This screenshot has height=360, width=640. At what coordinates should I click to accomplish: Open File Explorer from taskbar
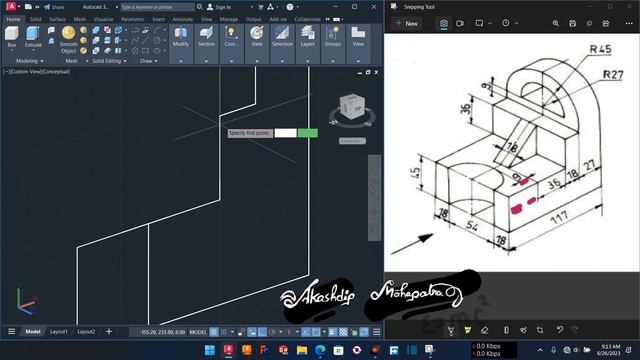[302, 350]
